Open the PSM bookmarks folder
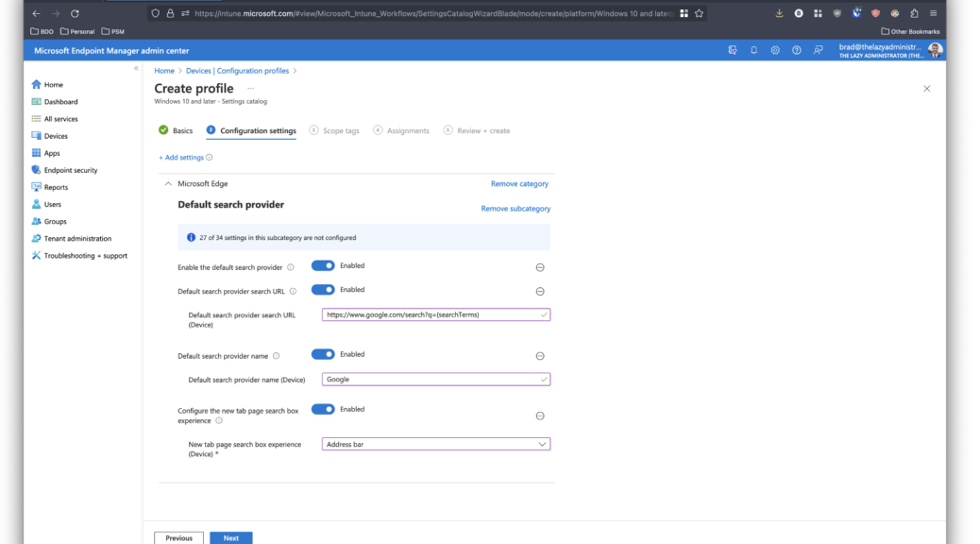This screenshot has width=980, height=544. point(113,31)
